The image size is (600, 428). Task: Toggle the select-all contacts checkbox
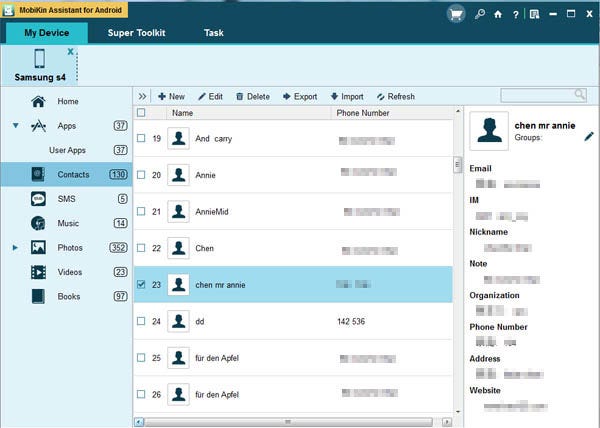(x=141, y=112)
